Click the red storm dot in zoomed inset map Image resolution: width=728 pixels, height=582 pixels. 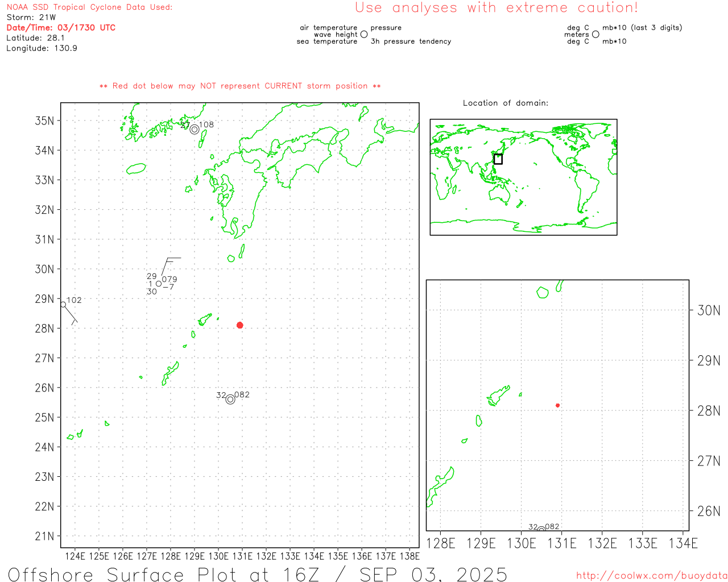tap(558, 405)
